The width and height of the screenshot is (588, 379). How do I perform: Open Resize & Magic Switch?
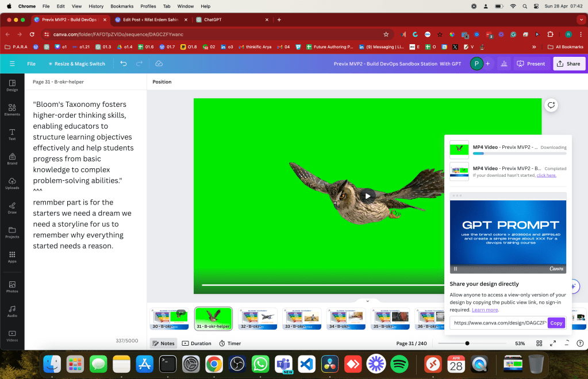pyautogui.click(x=76, y=64)
